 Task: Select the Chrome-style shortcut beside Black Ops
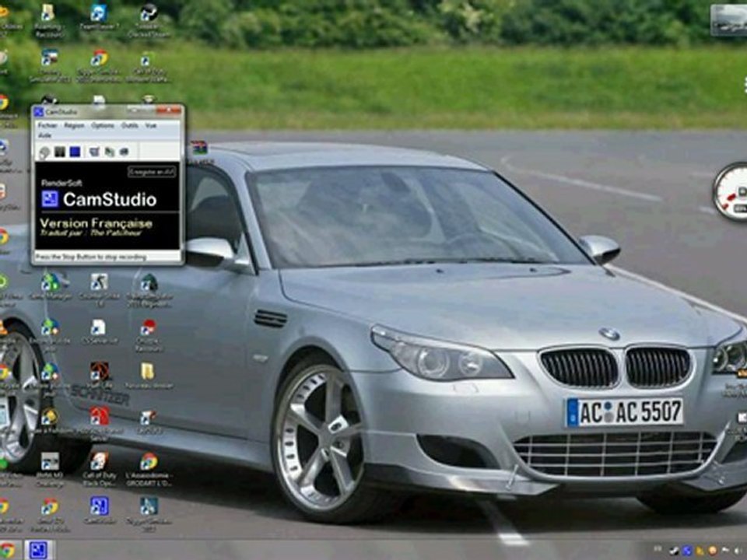coord(149,469)
